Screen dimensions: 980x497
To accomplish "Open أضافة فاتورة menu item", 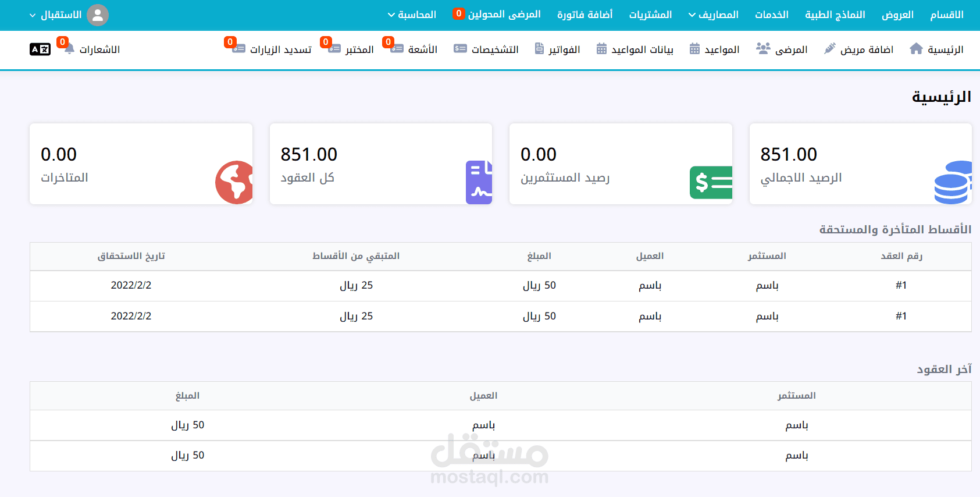I will click(x=585, y=15).
